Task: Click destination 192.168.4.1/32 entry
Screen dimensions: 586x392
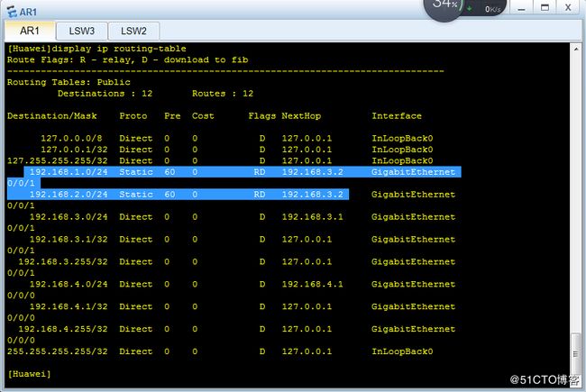Action: [69, 306]
